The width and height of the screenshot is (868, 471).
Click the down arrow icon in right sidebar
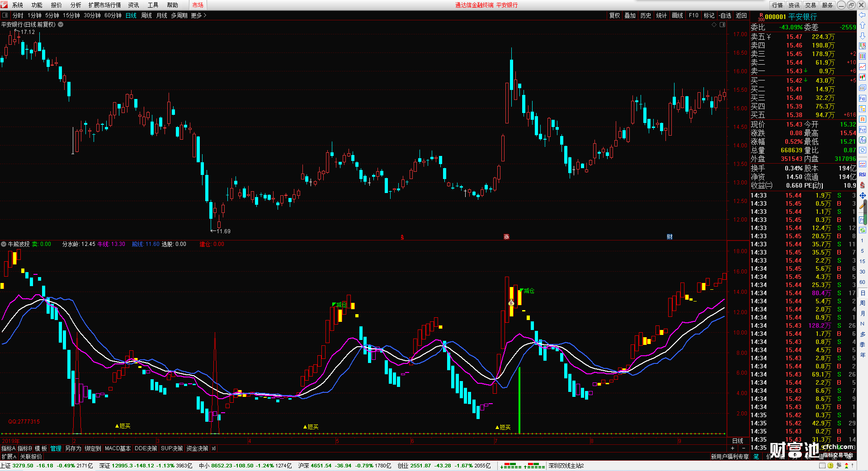click(x=863, y=36)
